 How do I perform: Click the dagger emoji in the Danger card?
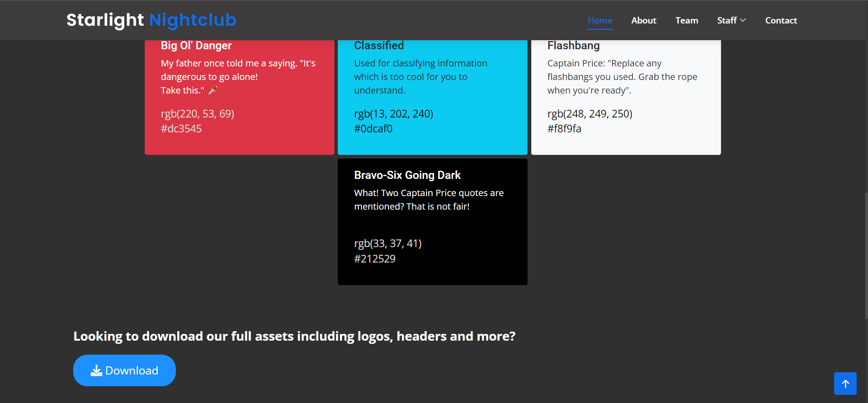(213, 90)
